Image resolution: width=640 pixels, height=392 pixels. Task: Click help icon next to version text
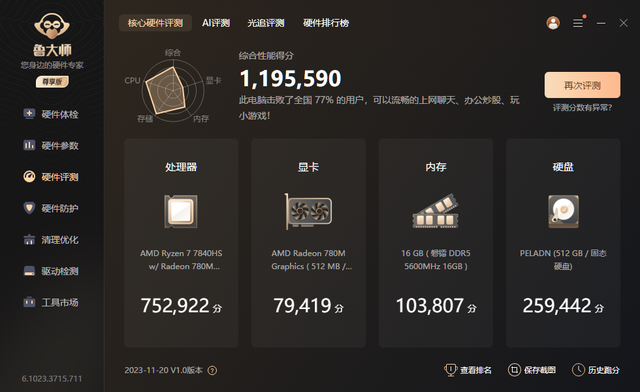coord(212,370)
